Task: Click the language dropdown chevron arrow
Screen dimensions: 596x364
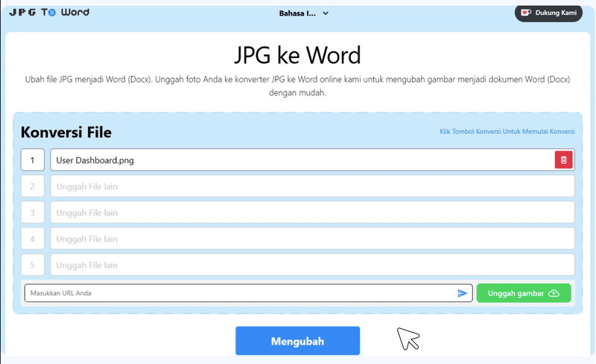Action: [x=326, y=13]
